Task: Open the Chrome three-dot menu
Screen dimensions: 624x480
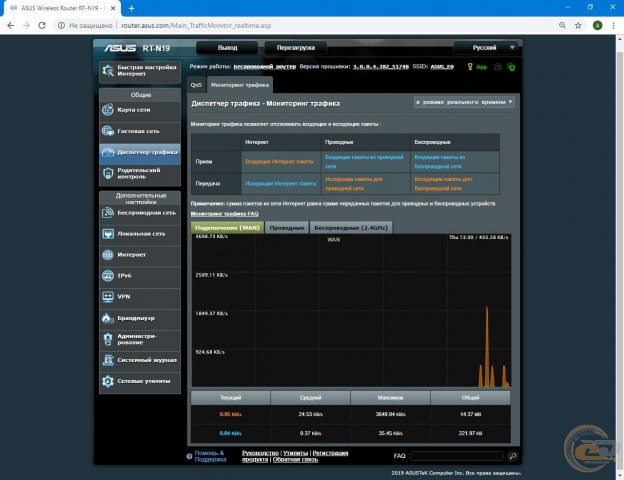Action: pyautogui.click(x=613, y=25)
